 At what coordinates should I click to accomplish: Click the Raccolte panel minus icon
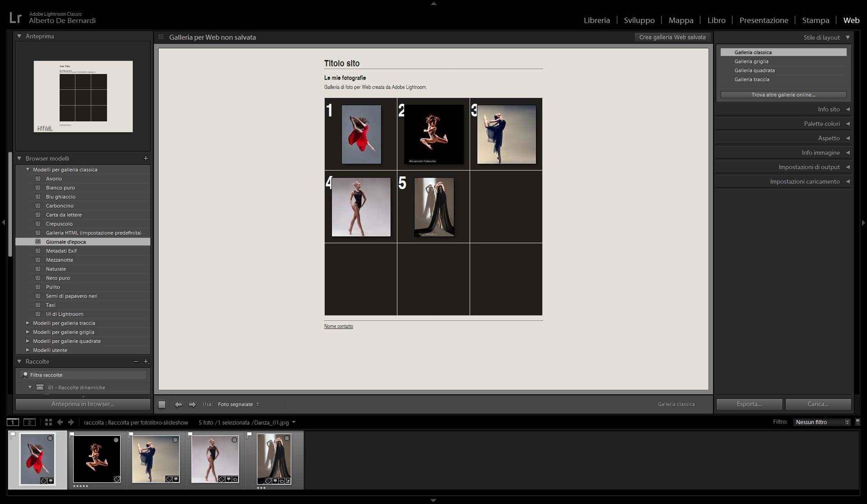point(136,361)
